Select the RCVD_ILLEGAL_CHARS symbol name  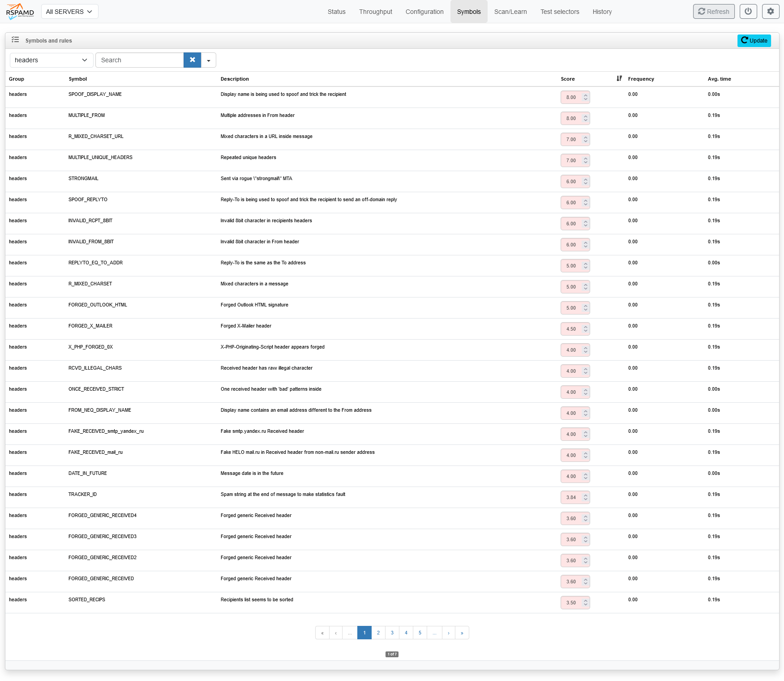pyautogui.click(x=95, y=368)
